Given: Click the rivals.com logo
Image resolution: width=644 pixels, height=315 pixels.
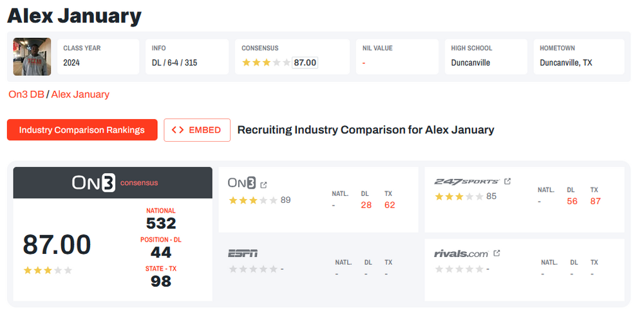Looking at the screenshot, I should [x=461, y=254].
